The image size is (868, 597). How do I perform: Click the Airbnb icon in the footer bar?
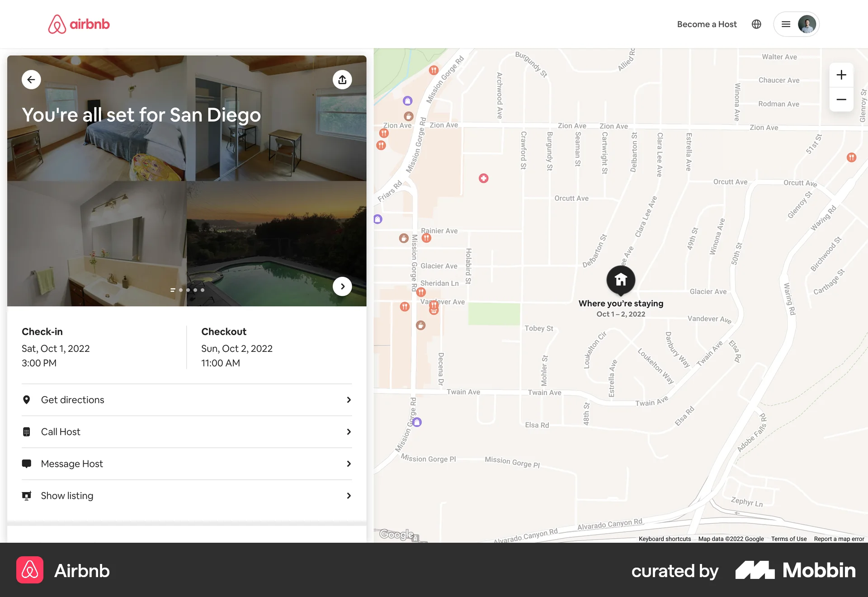pos(29,570)
